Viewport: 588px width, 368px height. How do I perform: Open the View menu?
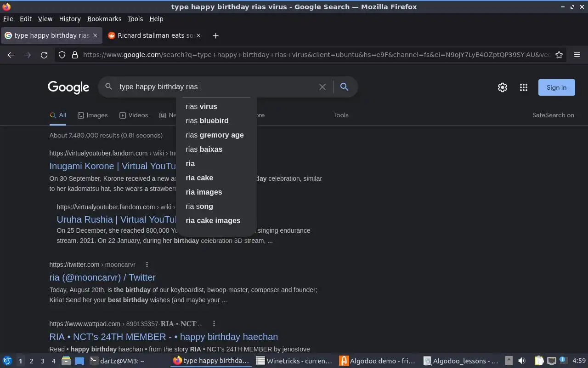coord(45,19)
